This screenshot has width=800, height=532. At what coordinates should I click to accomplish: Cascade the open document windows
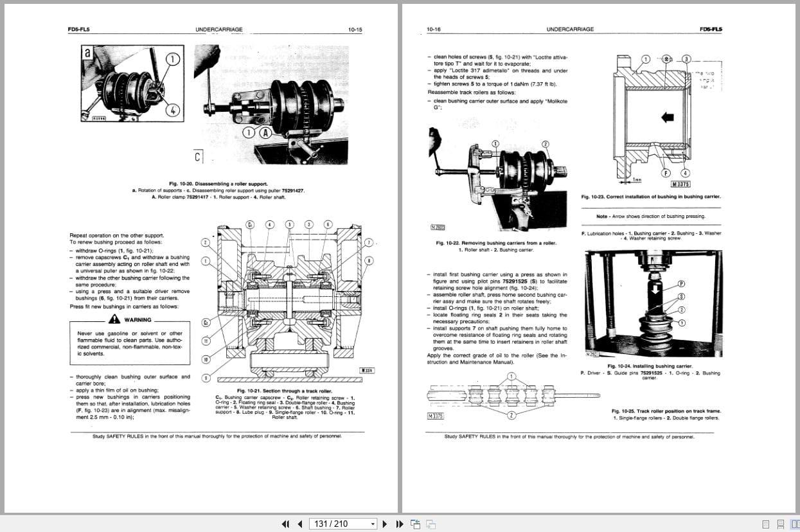click(x=431, y=524)
